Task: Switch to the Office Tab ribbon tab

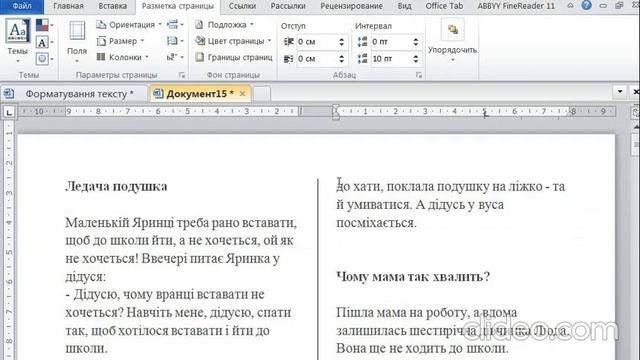Action: click(x=444, y=6)
